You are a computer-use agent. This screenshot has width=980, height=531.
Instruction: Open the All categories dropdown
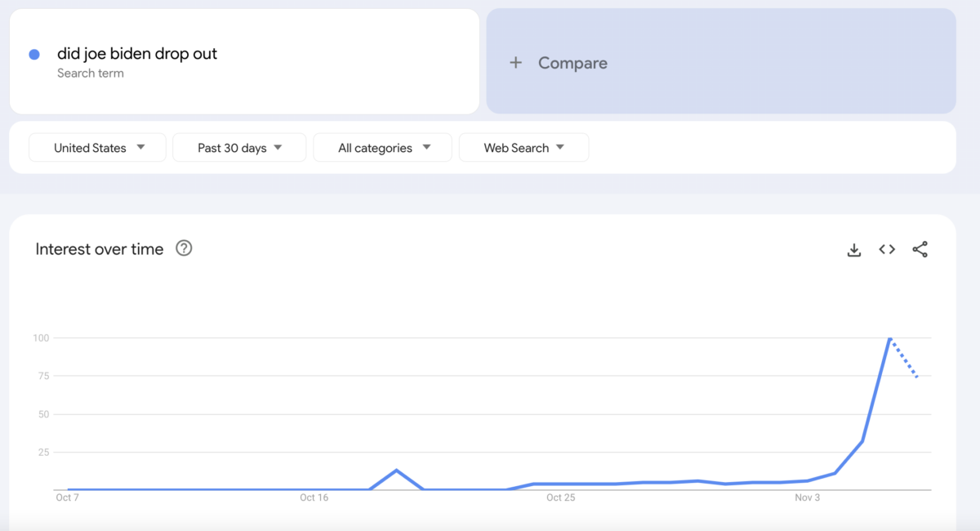click(x=382, y=148)
